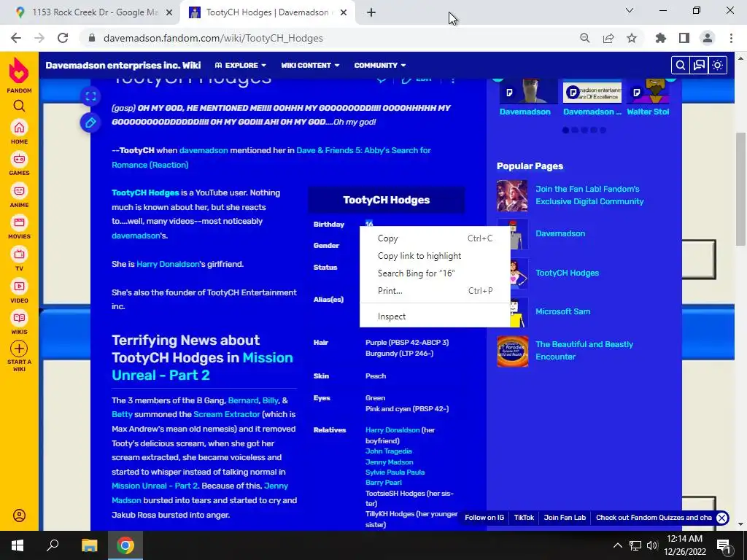Open the Barry Pearl link

[384, 483]
